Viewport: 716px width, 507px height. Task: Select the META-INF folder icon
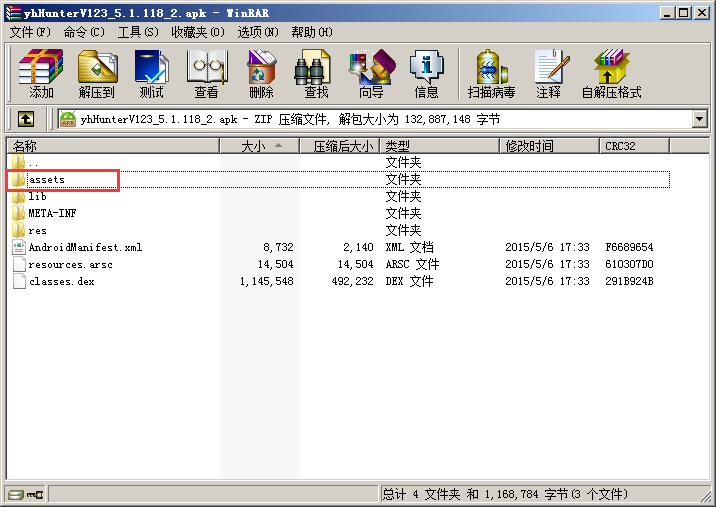point(18,213)
